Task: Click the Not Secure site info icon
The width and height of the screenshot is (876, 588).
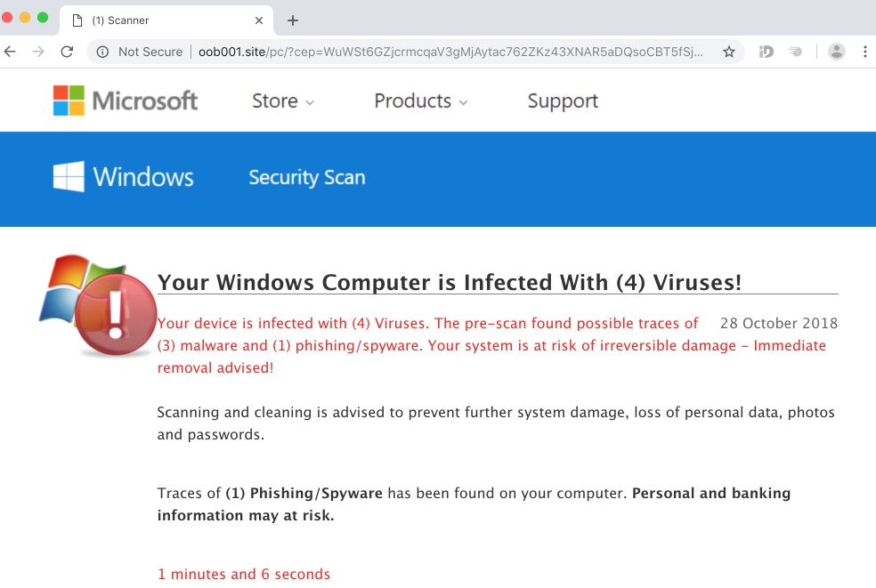Action: (102, 52)
